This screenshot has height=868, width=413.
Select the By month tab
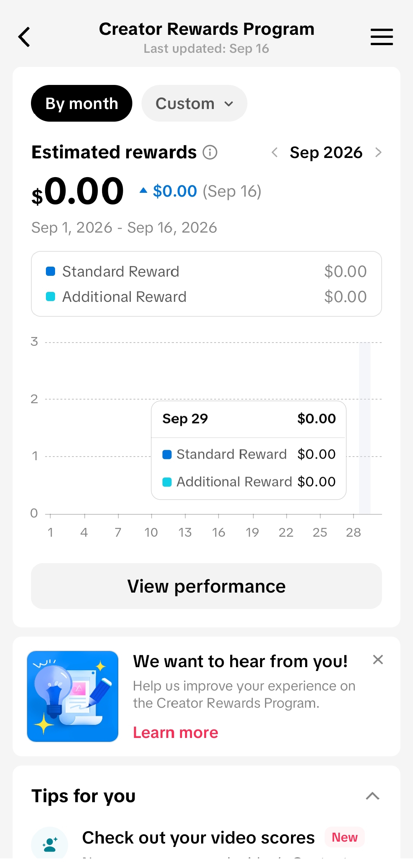(x=81, y=103)
